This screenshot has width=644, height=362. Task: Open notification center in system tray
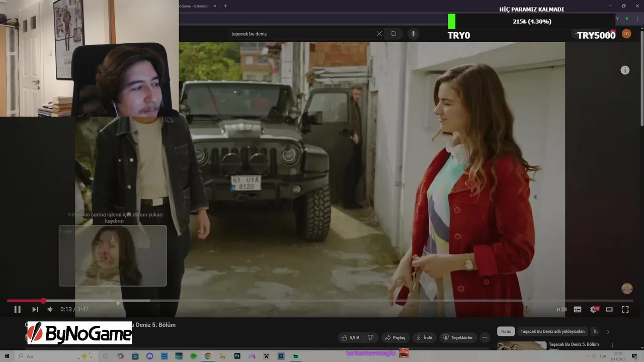[x=634, y=356]
